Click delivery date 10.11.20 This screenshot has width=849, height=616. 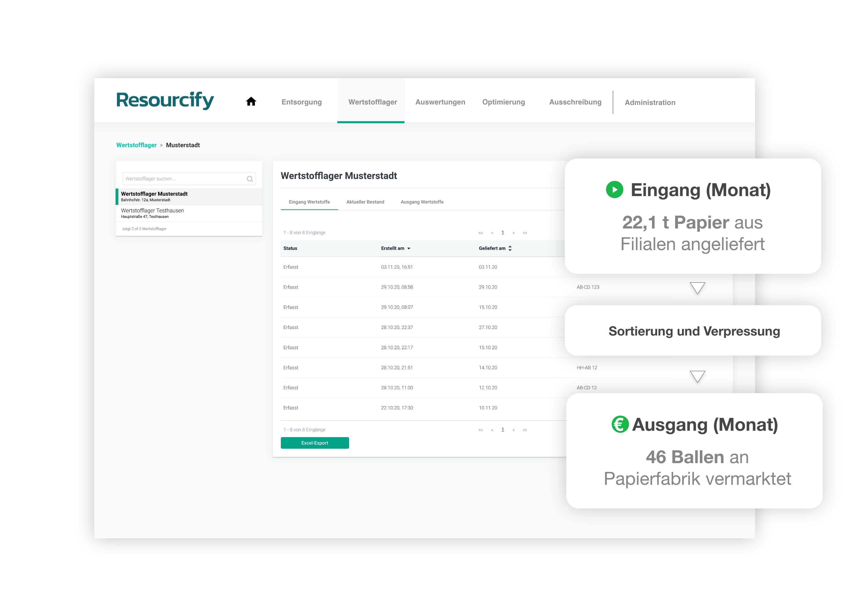(488, 408)
